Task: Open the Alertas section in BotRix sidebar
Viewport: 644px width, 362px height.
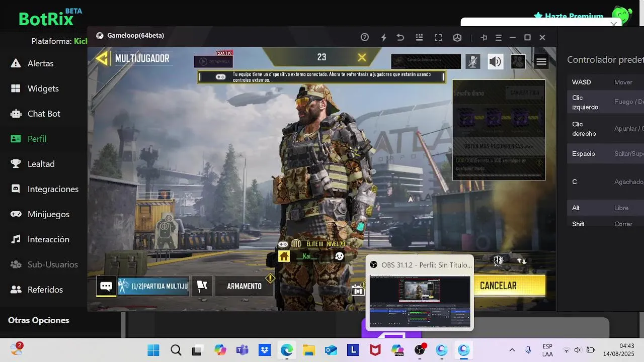Action: coord(40,63)
